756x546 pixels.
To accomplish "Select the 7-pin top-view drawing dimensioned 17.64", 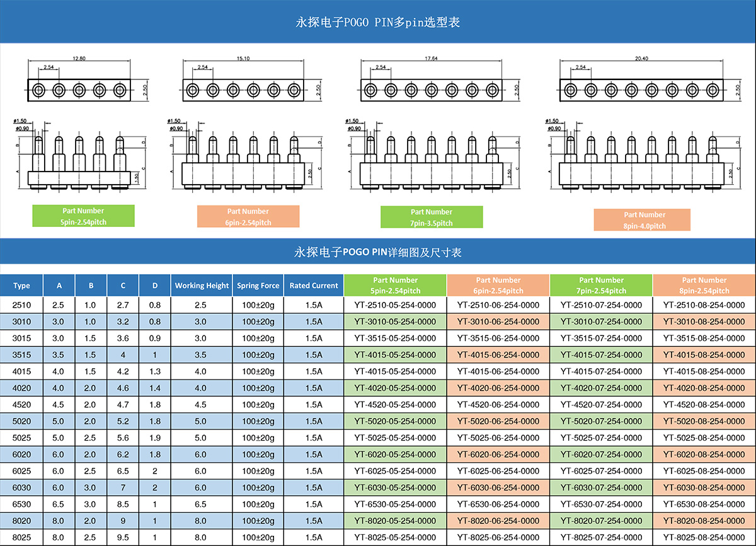I will point(431,90).
